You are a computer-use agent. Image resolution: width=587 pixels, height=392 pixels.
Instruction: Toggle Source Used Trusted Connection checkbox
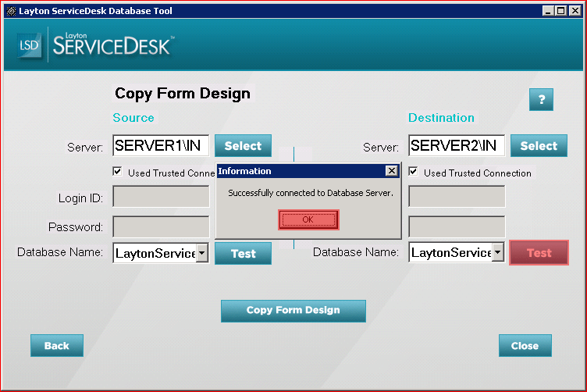118,172
